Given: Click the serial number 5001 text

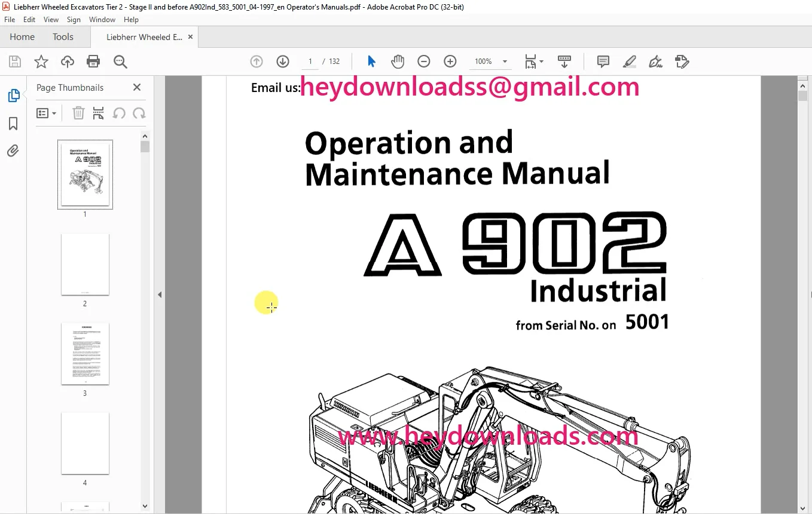Looking at the screenshot, I should coord(647,323).
